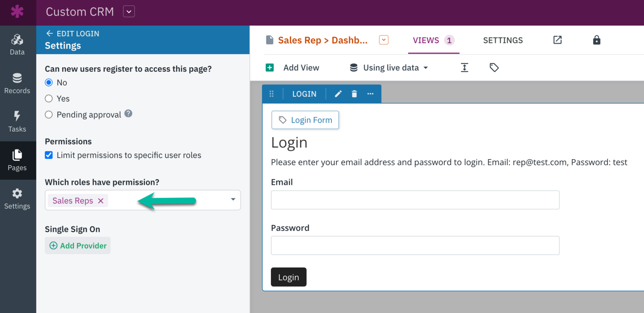Click the page lock icon
The width and height of the screenshot is (644, 313).
[596, 40]
